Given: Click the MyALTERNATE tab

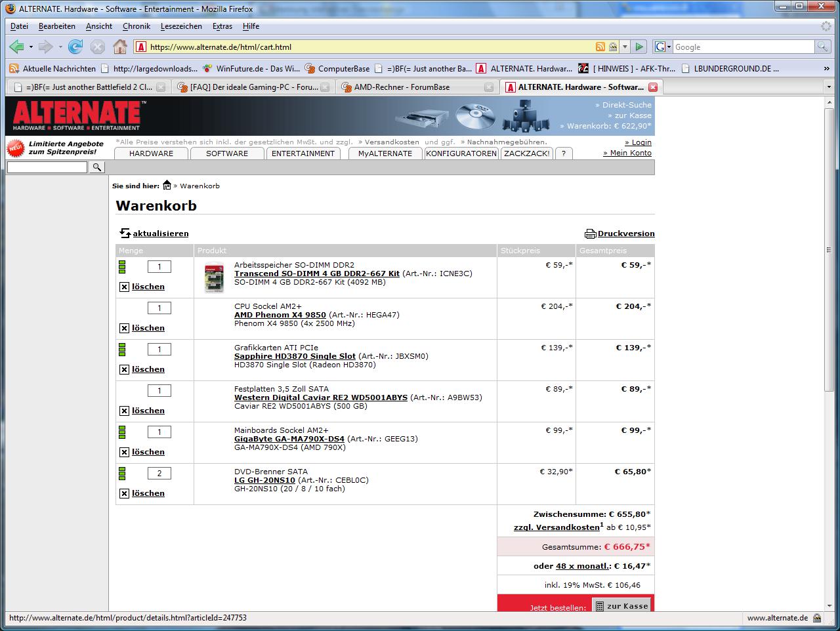Looking at the screenshot, I should pyautogui.click(x=385, y=153).
